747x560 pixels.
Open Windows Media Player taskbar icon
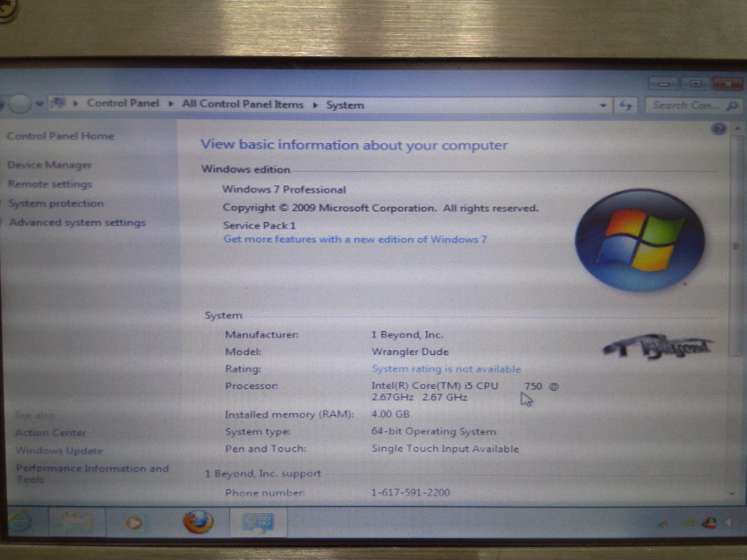pyautogui.click(x=134, y=523)
